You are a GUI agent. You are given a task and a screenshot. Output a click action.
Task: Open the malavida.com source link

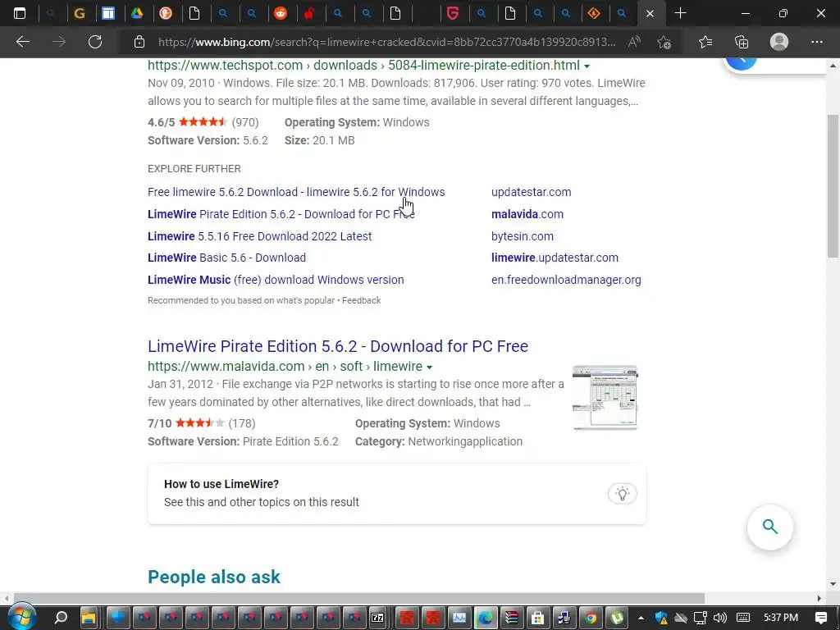(527, 214)
